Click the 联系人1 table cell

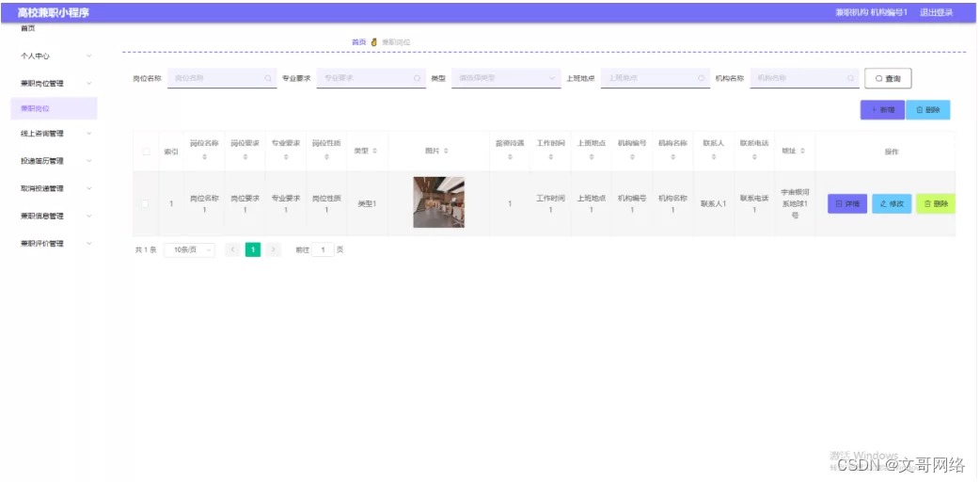tap(713, 203)
